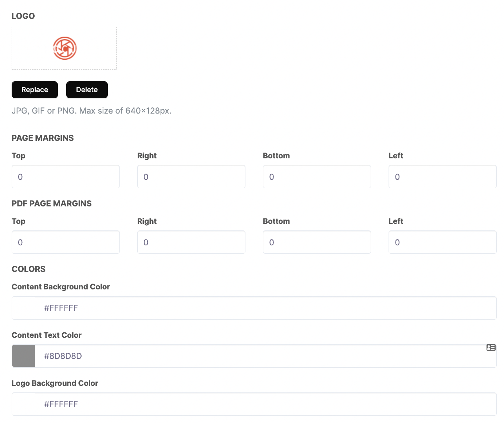The width and height of the screenshot is (504, 423).
Task: Open the Content Background Color white swatch
Action: click(x=24, y=308)
